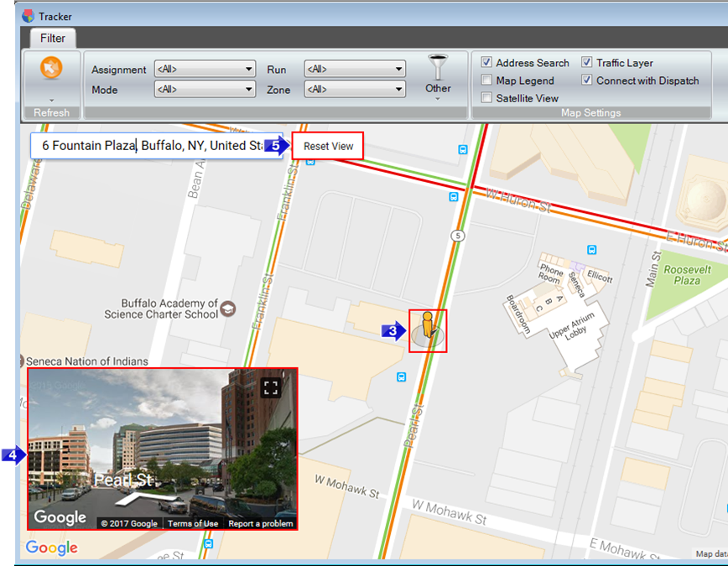Enable the Satellite View checkbox
Viewport: 728px width, 566px height.
(x=486, y=97)
